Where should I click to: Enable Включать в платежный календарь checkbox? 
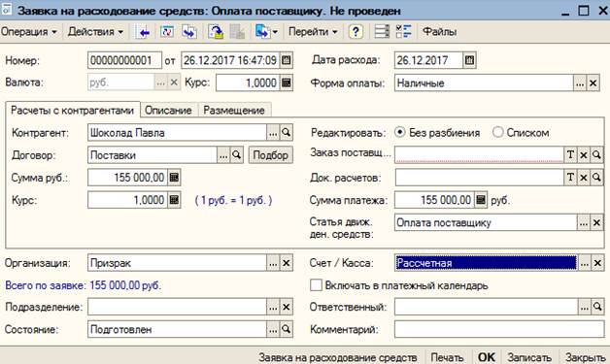point(316,285)
